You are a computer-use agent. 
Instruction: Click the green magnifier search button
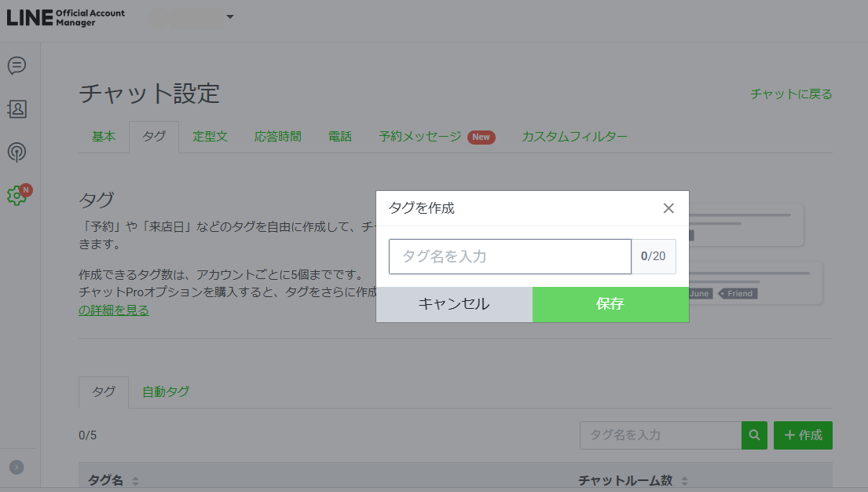tap(754, 435)
